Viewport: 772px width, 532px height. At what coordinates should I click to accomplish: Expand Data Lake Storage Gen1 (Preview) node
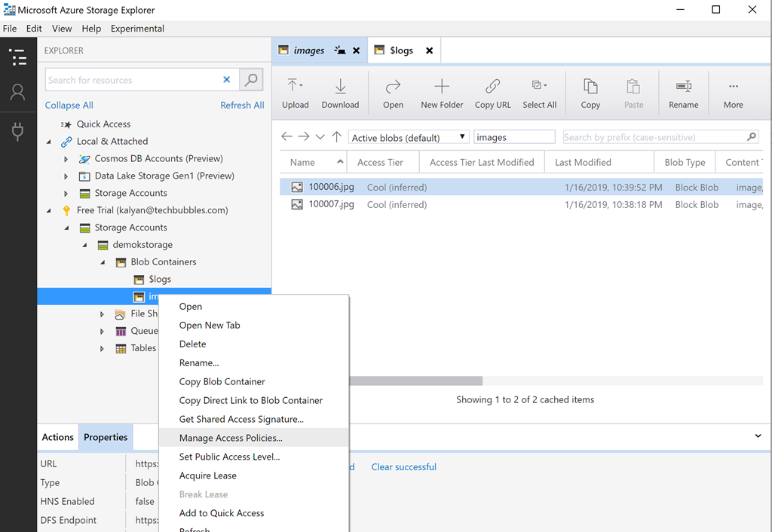(x=66, y=176)
